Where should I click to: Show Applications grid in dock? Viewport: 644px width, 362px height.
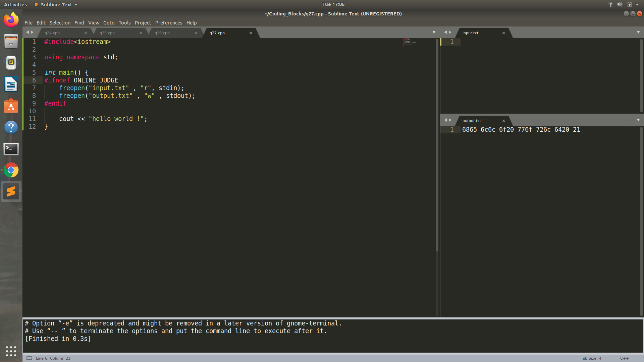(11, 351)
